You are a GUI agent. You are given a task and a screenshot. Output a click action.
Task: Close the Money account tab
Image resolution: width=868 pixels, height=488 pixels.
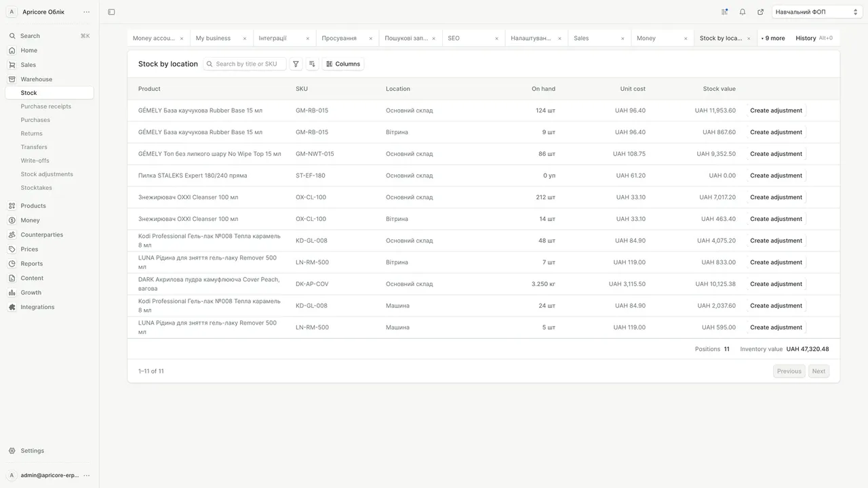click(x=182, y=39)
